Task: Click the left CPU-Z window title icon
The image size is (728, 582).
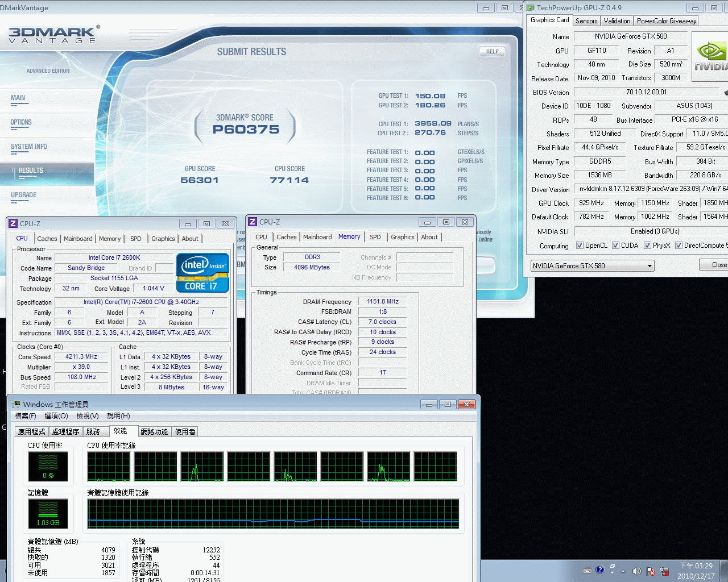Action: pyautogui.click(x=14, y=223)
